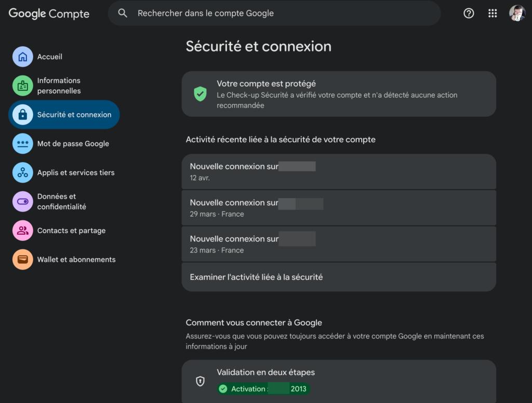Image resolution: width=532 pixels, height=403 pixels.
Task: Open the 12 avr. new connection entry
Action: pos(339,171)
